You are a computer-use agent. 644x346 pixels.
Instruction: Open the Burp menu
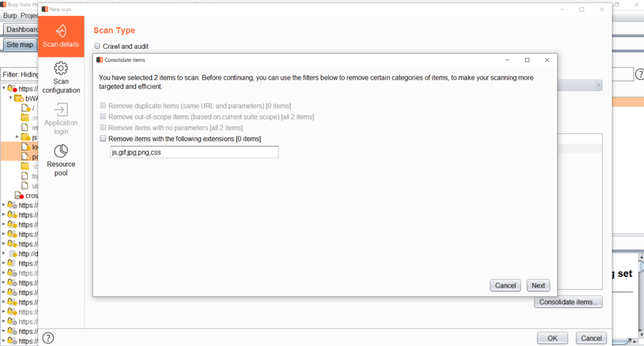(10, 16)
